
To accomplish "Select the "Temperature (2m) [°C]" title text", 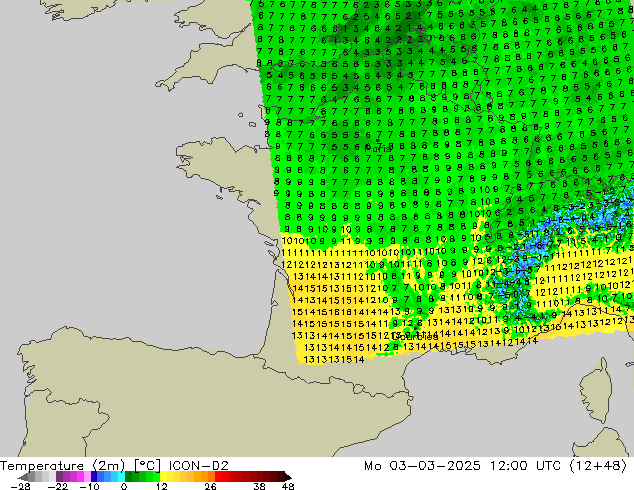I will (x=80, y=465).
